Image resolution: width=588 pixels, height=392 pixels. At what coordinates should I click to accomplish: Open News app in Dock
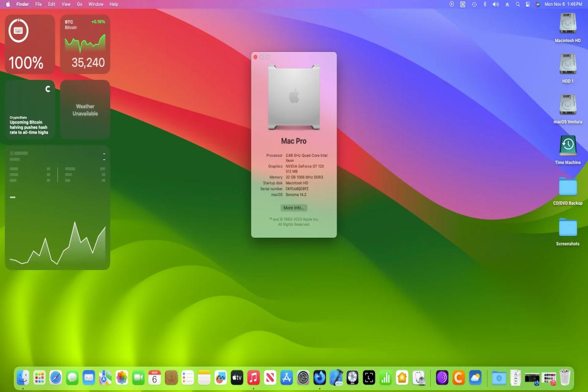click(x=270, y=378)
